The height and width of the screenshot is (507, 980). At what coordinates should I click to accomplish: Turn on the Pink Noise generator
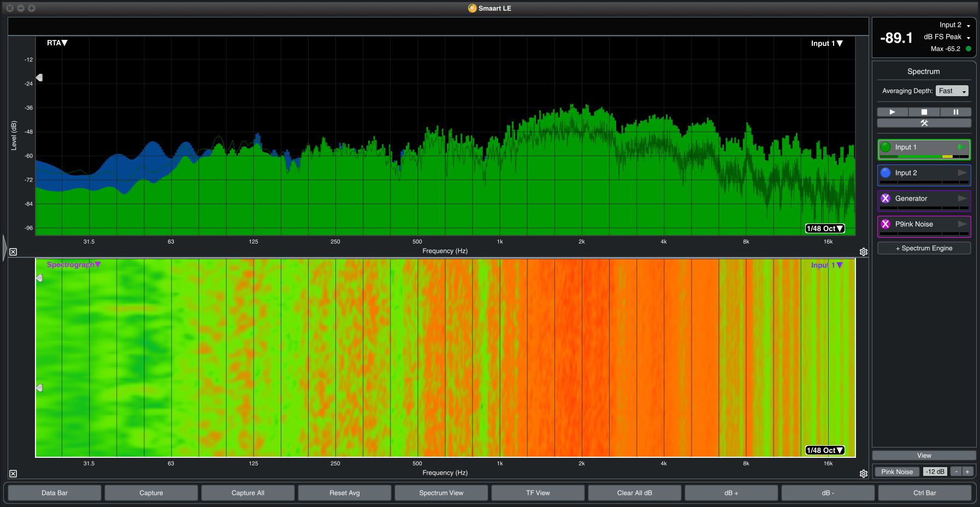pyautogui.click(x=897, y=471)
